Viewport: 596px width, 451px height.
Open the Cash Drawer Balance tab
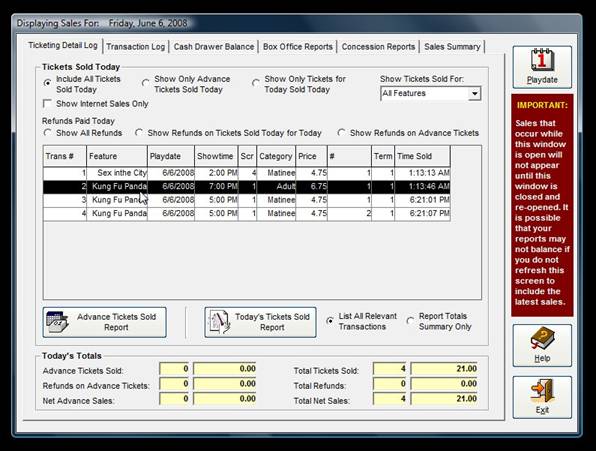214,47
